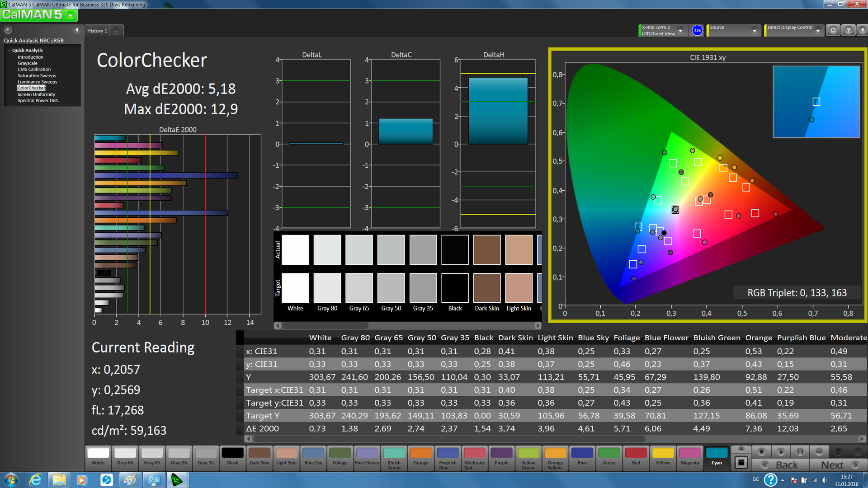Screen dimensions: 868x488
Task: Expand the Direct Display Control dropdown
Action: pyautogui.click(x=818, y=30)
